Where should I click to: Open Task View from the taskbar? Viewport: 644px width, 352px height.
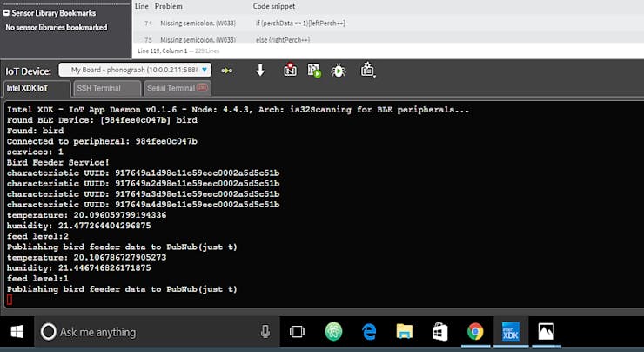[297, 331]
